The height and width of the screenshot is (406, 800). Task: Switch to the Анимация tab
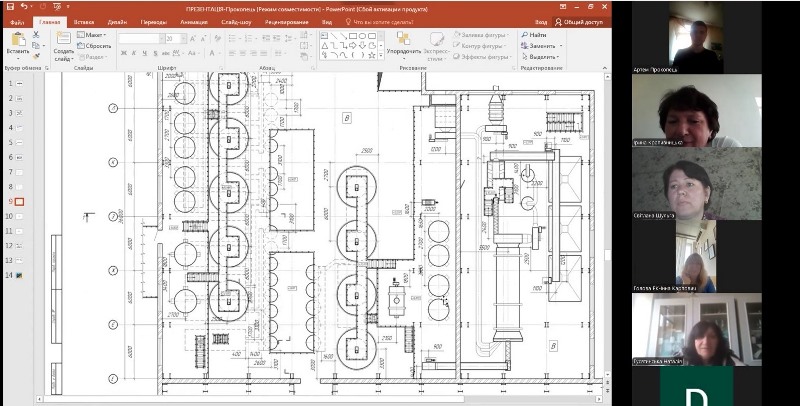pyautogui.click(x=194, y=22)
